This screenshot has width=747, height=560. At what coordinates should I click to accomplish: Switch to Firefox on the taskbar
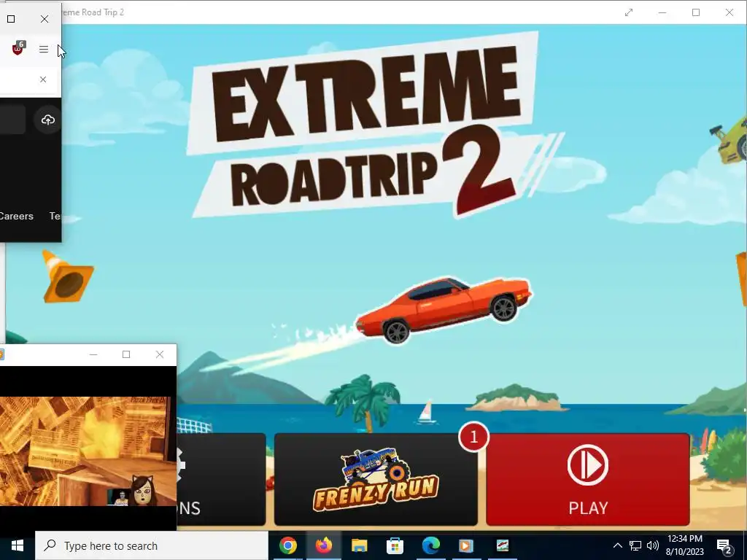(323, 545)
